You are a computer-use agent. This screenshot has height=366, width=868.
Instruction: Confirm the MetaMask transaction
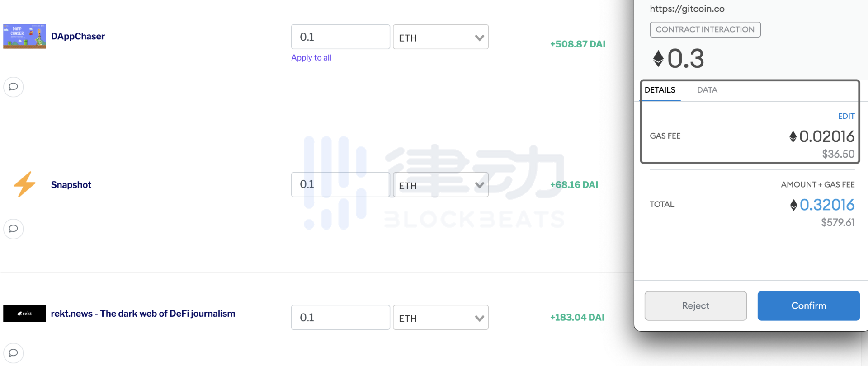(x=808, y=306)
